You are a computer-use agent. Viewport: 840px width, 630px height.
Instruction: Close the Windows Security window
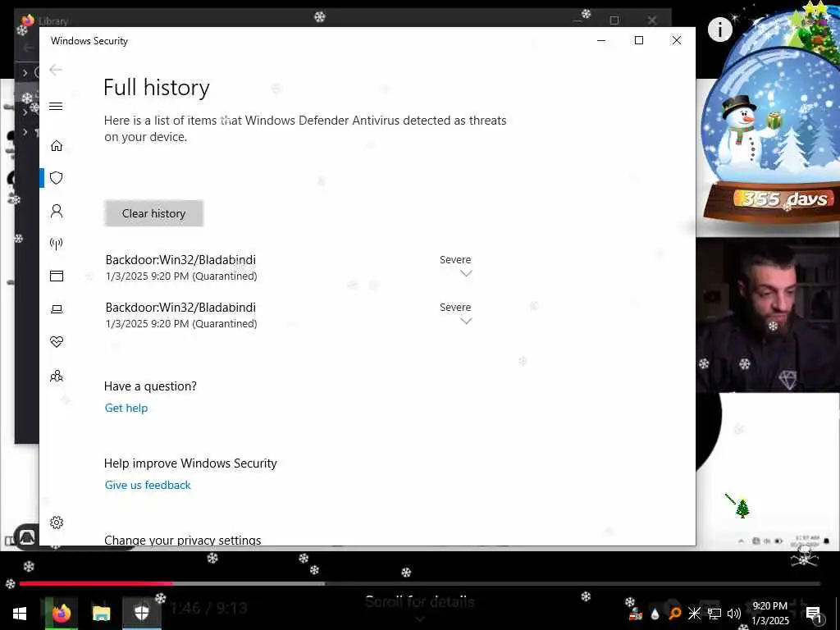click(677, 40)
